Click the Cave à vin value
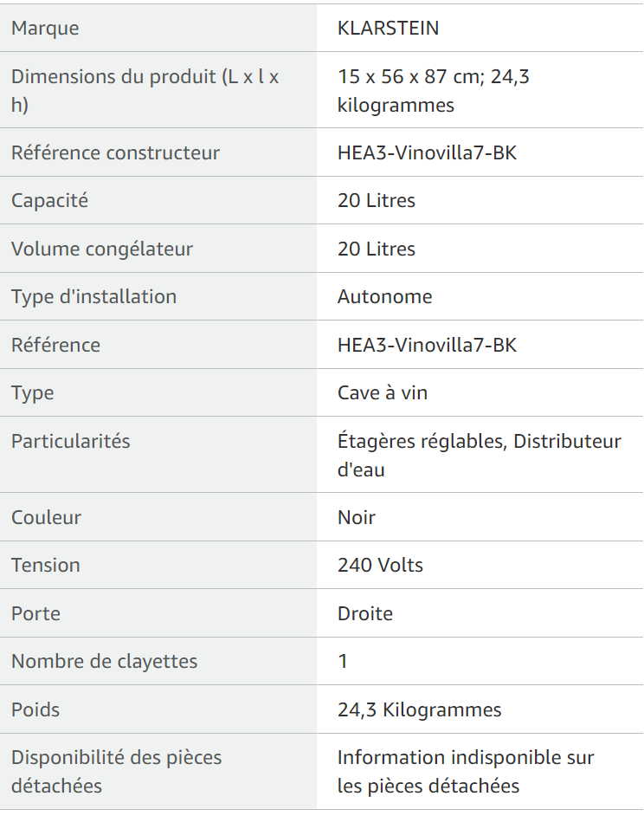Viewport: 644px width, 816px height. click(383, 393)
